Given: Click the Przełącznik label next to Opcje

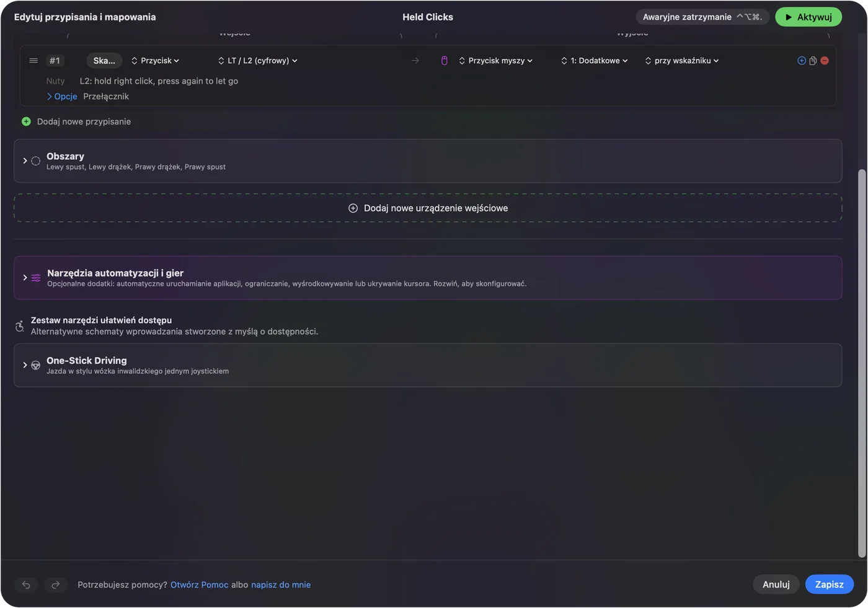Looking at the screenshot, I should [x=106, y=97].
